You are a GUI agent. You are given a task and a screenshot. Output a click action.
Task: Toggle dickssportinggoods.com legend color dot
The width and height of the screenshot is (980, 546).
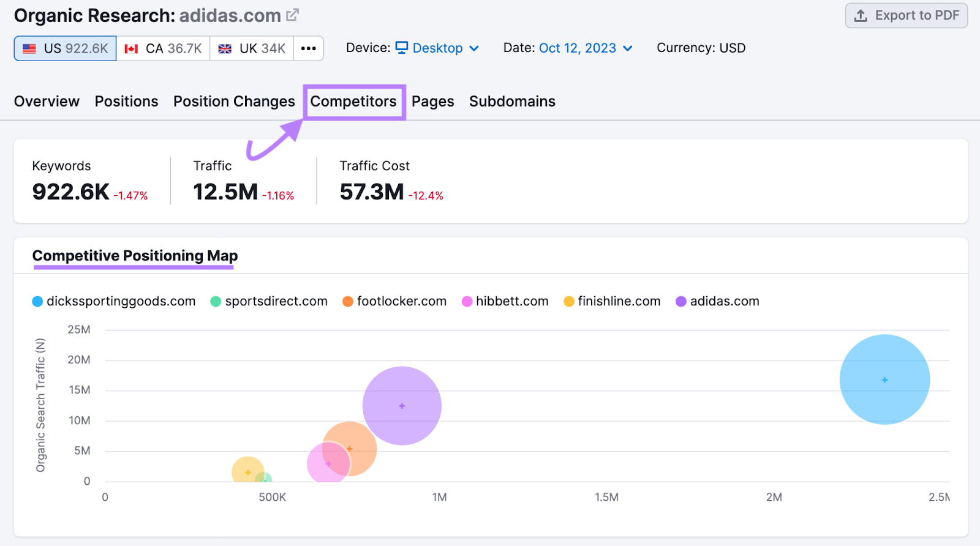click(38, 302)
